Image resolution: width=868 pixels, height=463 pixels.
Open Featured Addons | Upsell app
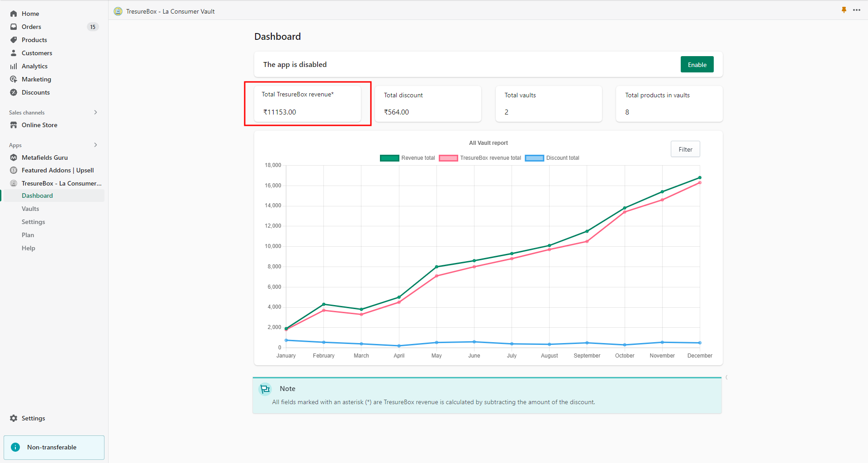[x=58, y=170]
